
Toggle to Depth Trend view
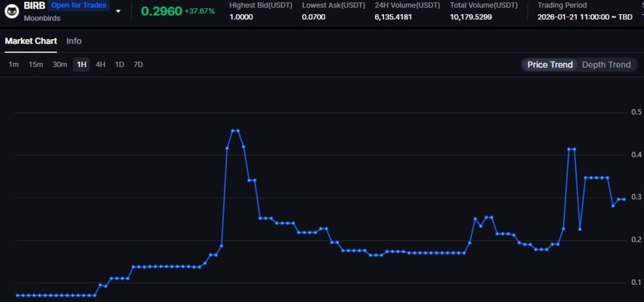click(x=606, y=65)
